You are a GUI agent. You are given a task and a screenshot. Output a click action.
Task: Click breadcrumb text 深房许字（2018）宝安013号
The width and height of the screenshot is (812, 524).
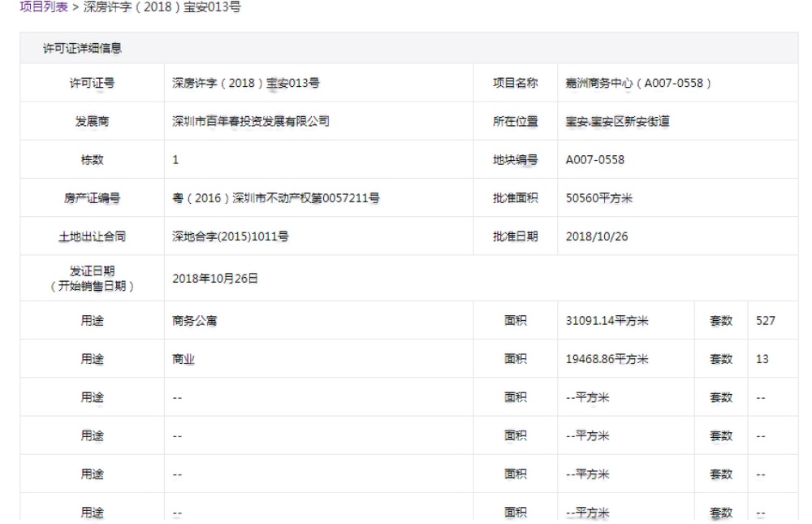(162, 7)
